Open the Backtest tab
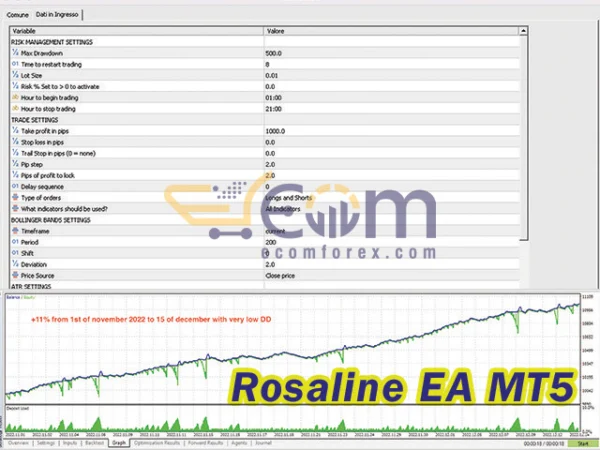The image size is (600, 450). coord(94,443)
